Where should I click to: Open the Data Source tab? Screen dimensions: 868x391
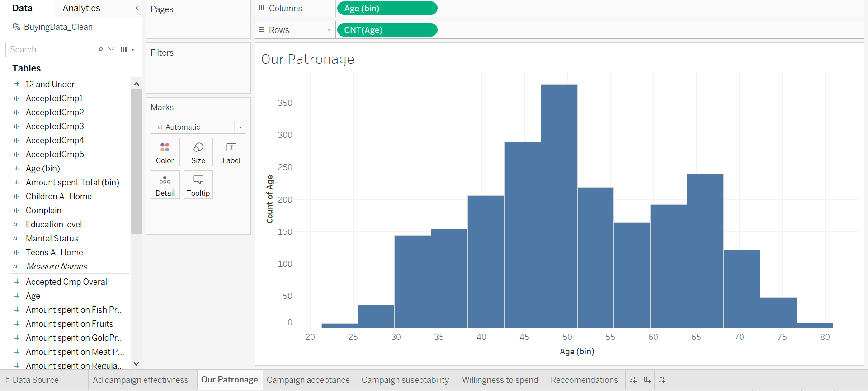(x=36, y=380)
